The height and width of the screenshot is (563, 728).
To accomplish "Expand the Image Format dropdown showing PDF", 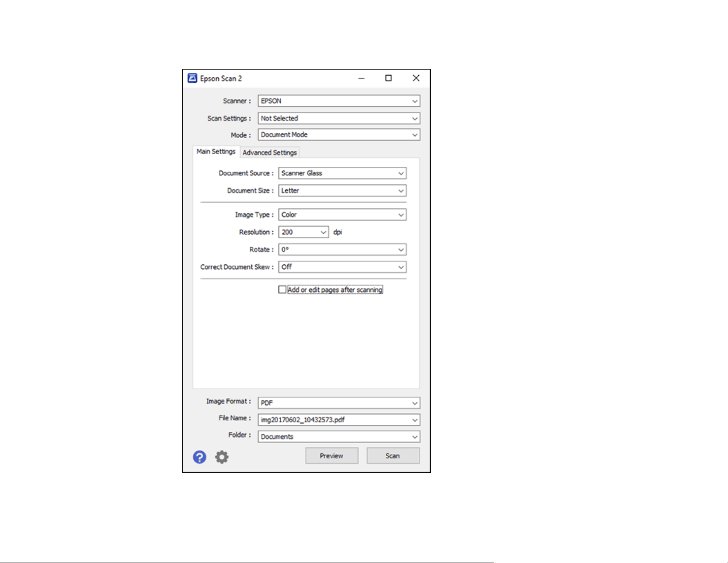I will (339, 403).
